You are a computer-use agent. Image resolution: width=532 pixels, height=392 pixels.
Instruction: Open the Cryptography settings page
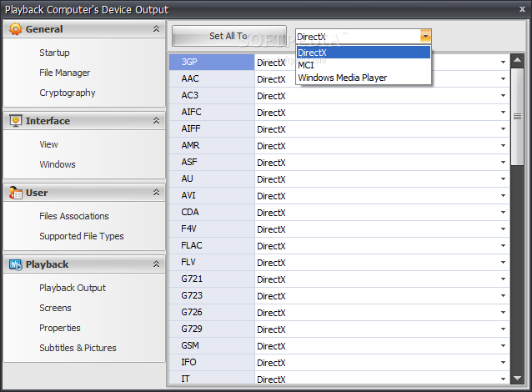click(68, 93)
